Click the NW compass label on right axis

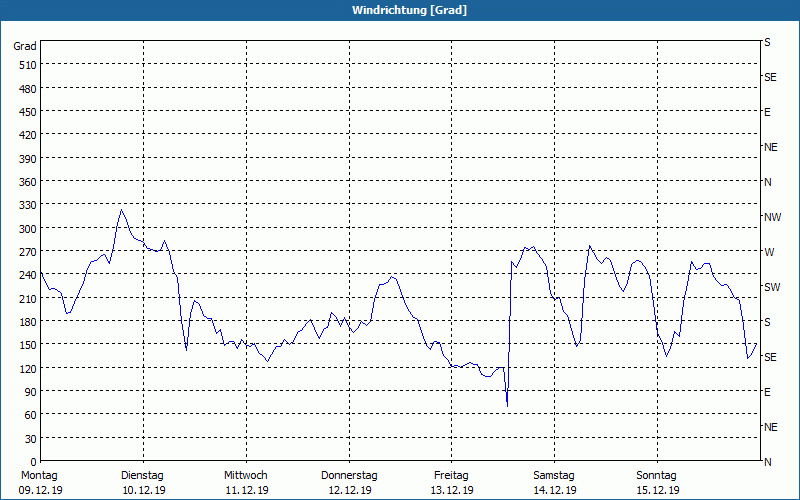[772, 217]
